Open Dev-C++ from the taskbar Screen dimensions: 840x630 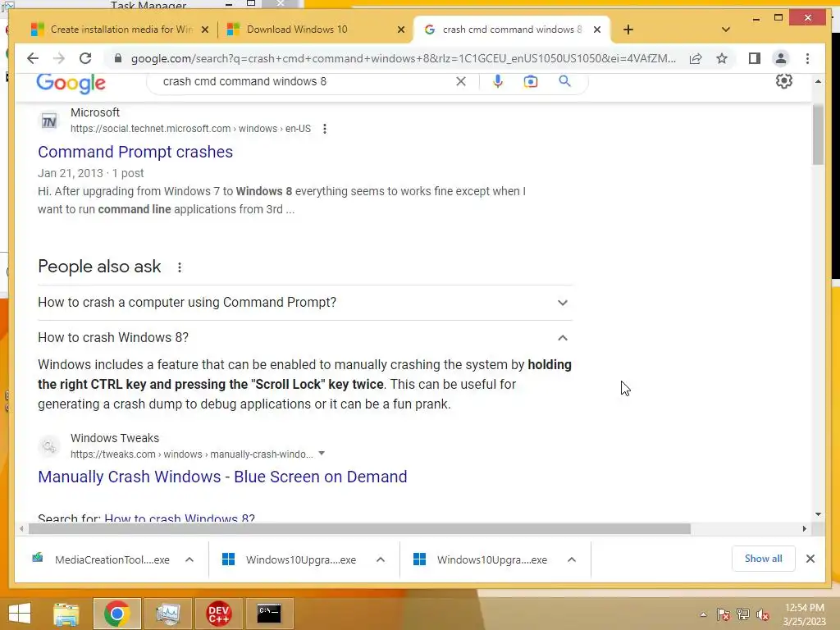(x=218, y=614)
